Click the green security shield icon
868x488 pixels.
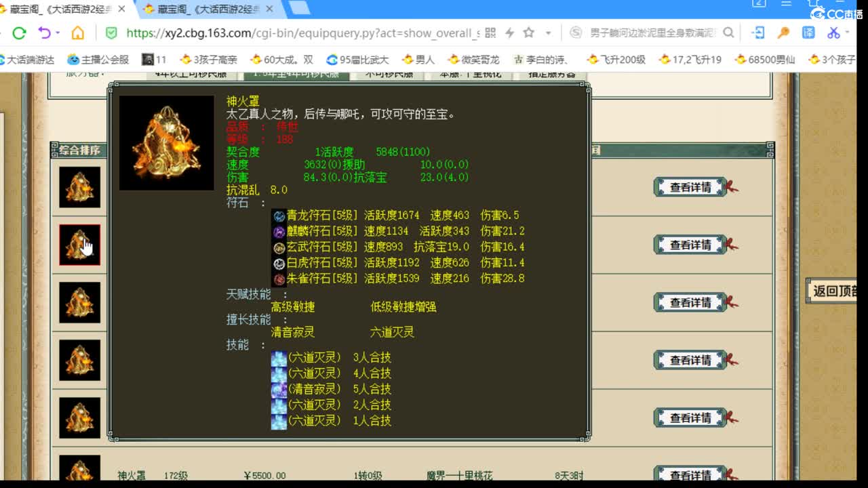tap(112, 33)
